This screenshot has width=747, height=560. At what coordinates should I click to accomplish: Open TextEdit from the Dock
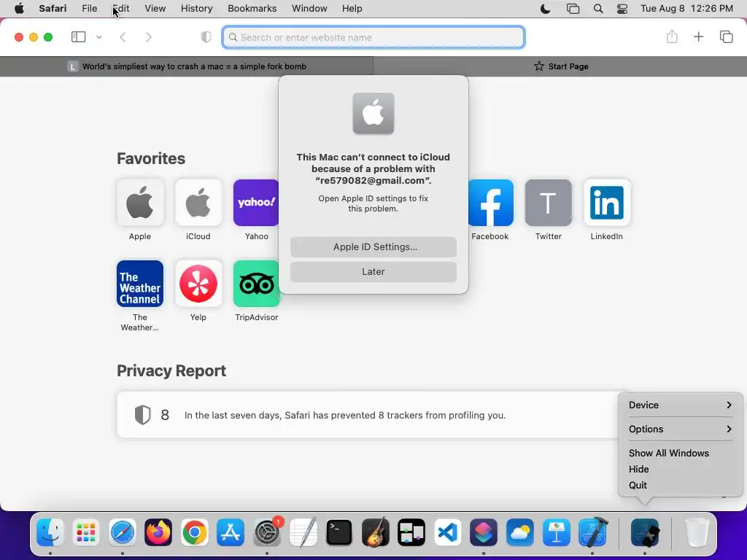point(303,532)
